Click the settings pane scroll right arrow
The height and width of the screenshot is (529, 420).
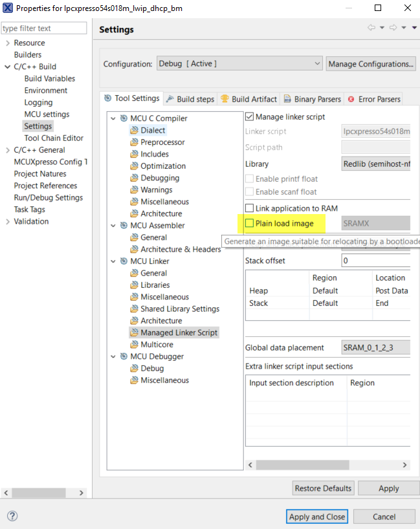pyautogui.click(x=404, y=465)
